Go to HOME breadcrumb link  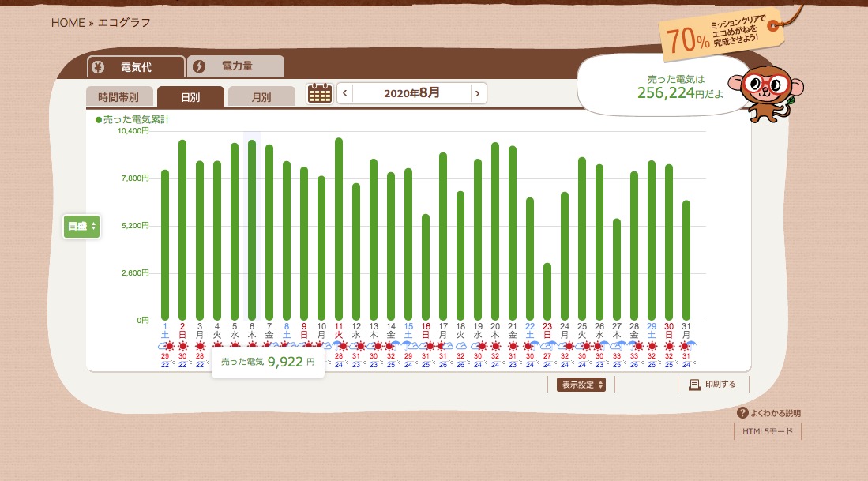[x=68, y=23]
